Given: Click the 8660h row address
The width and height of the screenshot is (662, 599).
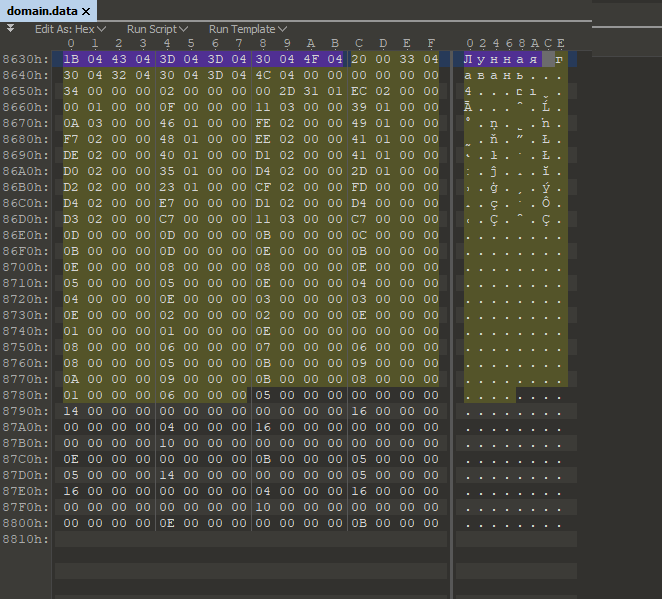Looking at the screenshot, I should click(x=26, y=107).
